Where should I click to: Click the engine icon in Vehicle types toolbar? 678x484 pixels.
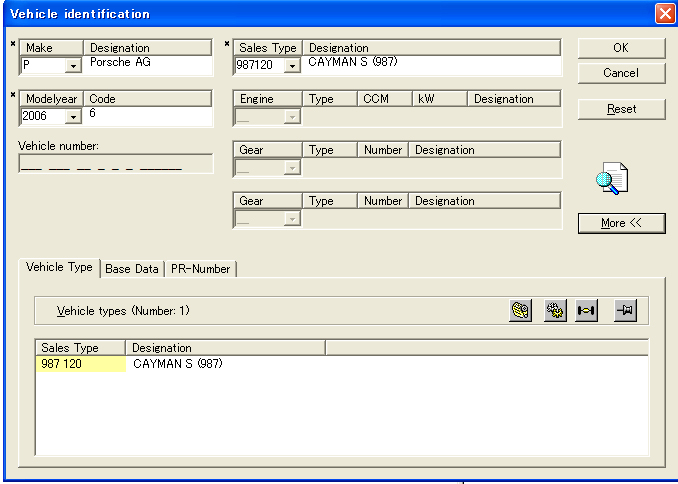tap(521, 311)
